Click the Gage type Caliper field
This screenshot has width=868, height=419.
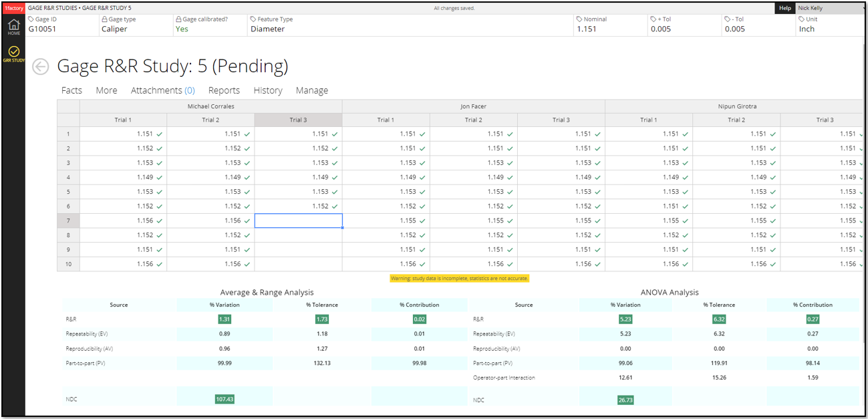[x=114, y=29]
